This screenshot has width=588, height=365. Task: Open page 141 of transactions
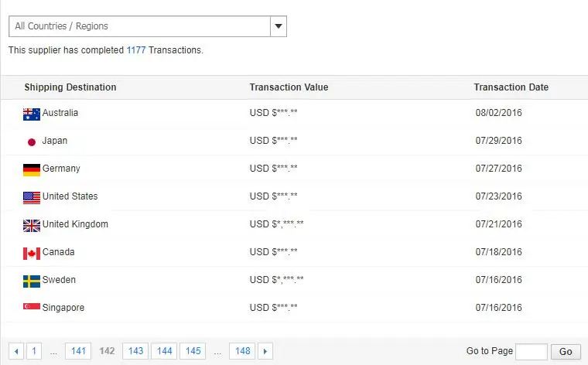(78, 351)
